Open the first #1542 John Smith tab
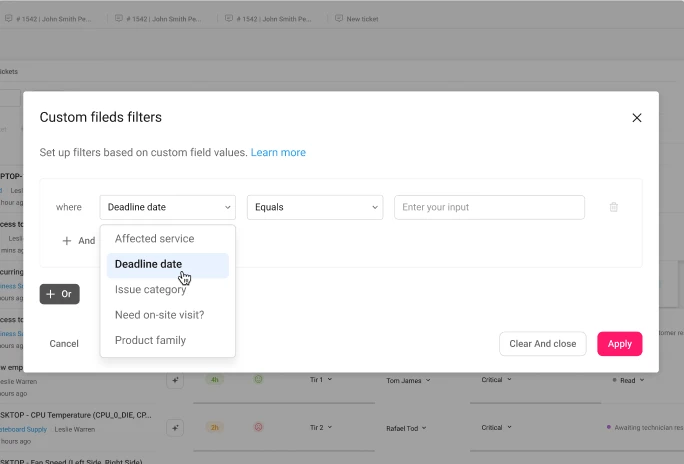The image size is (684, 464). click(x=48, y=19)
